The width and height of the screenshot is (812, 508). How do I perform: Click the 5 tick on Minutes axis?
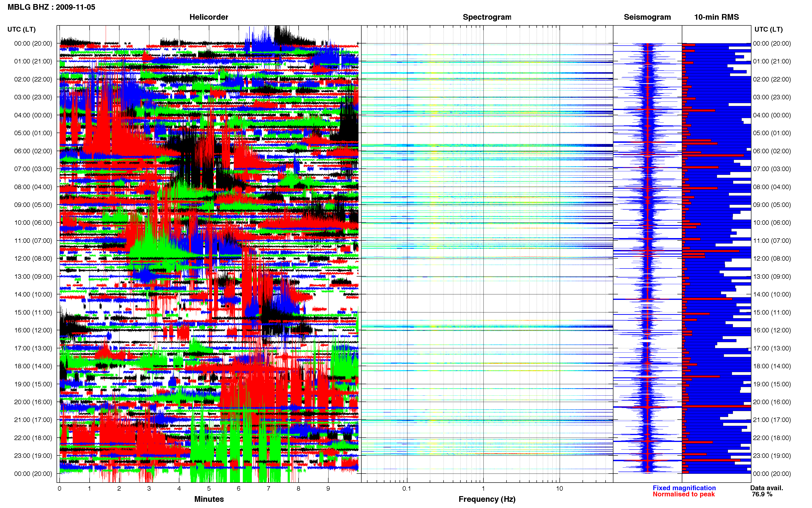pos(209,489)
